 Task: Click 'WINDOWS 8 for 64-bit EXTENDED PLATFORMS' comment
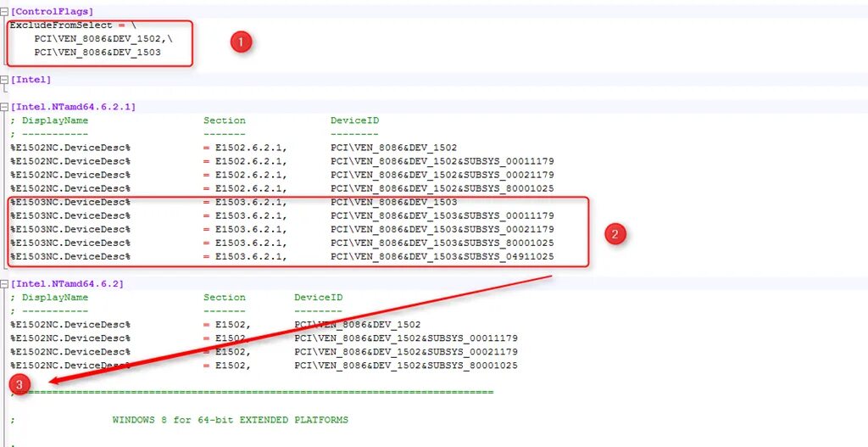tap(231, 420)
